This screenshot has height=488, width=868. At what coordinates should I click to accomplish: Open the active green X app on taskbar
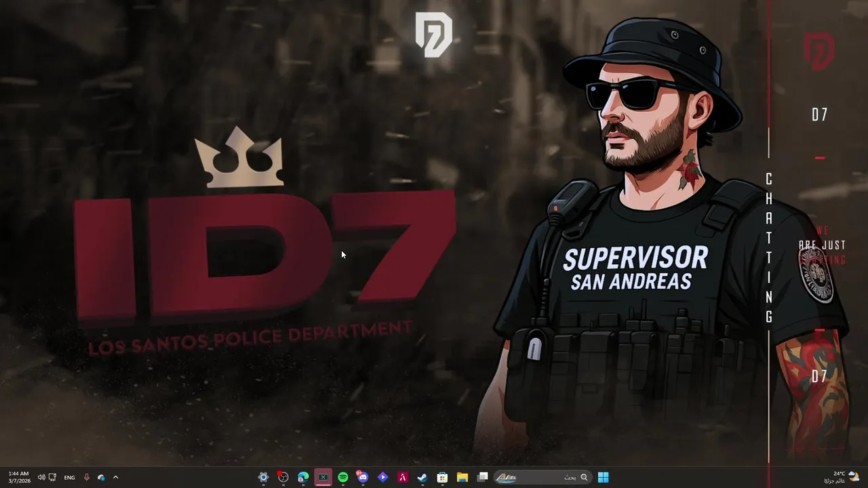tap(323, 477)
